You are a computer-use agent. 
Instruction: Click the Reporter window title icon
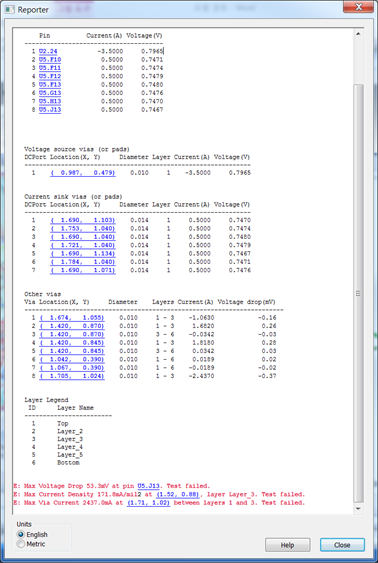click(10, 9)
